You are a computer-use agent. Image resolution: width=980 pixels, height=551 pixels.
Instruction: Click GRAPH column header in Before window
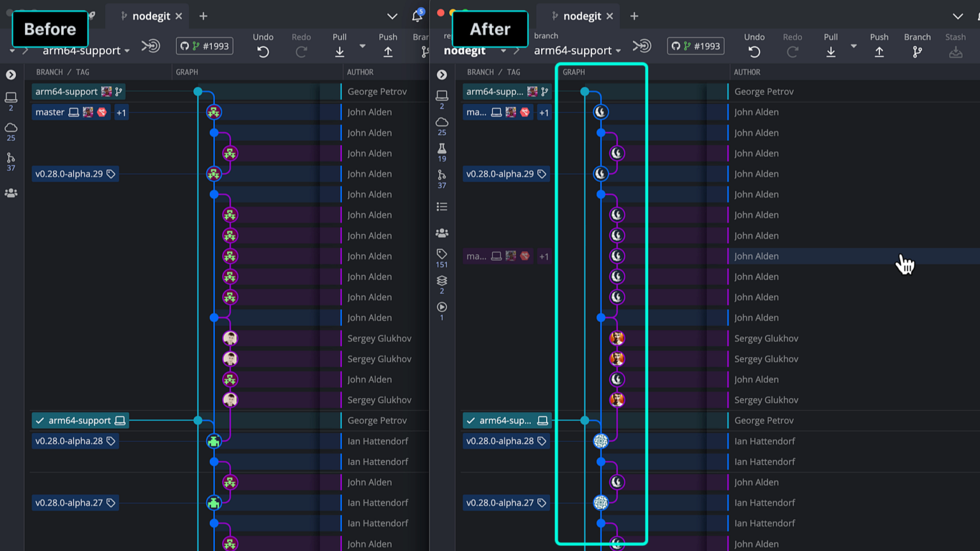tap(187, 72)
